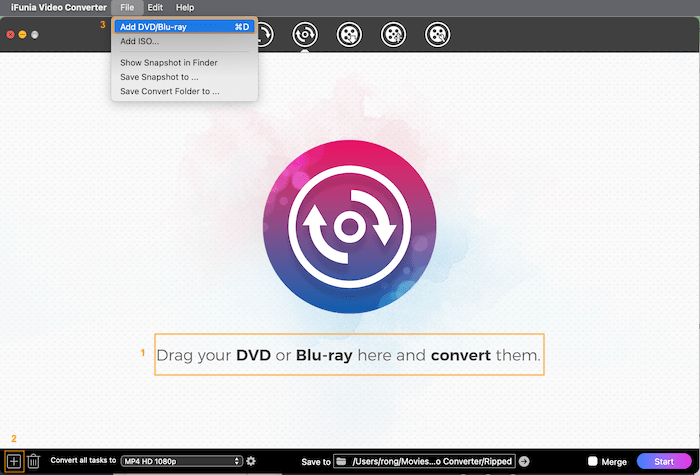Open the Help menu
Viewport: 700px width, 475px height.
click(185, 7)
